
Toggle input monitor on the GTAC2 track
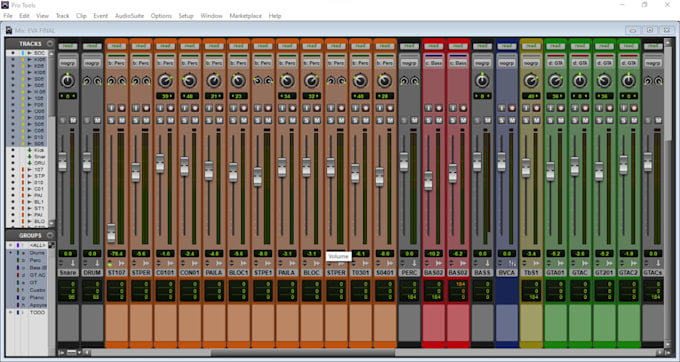click(624, 108)
